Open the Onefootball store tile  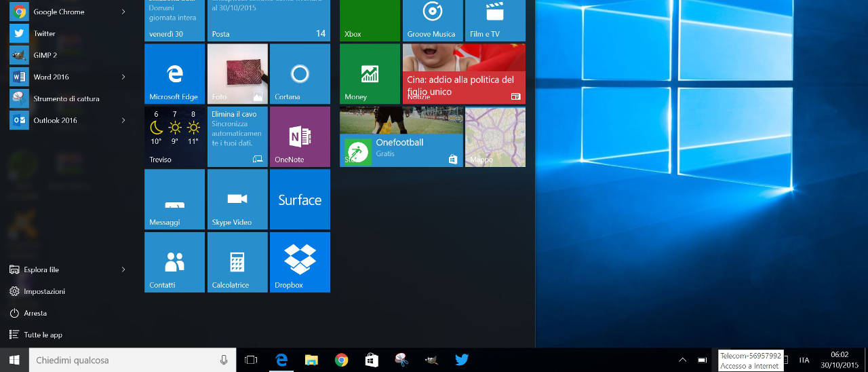pyautogui.click(x=401, y=136)
